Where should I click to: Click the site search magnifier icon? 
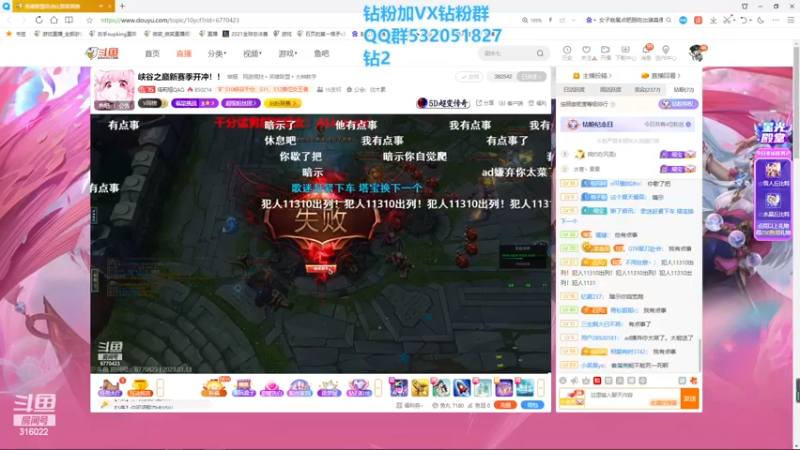tap(540, 53)
